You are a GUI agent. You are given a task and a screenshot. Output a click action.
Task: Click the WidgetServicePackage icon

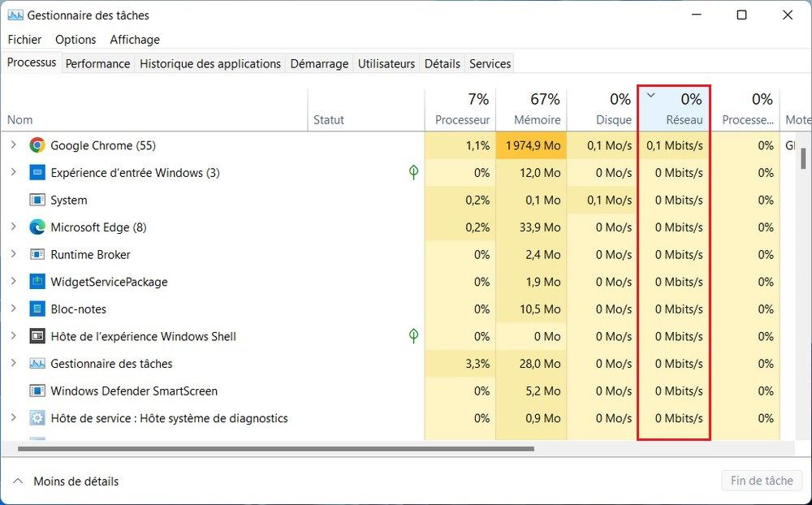[37, 282]
